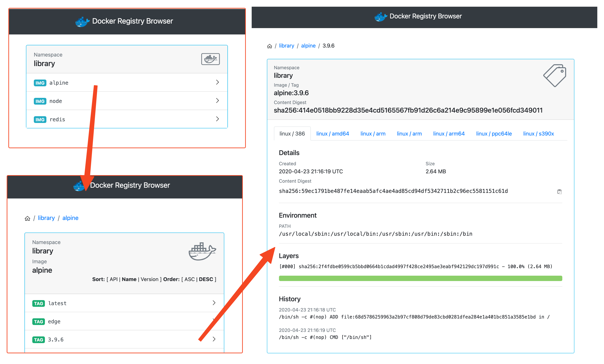Switch to the linux / arm64 tab
The height and width of the screenshot is (364, 604).
point(449,133)
